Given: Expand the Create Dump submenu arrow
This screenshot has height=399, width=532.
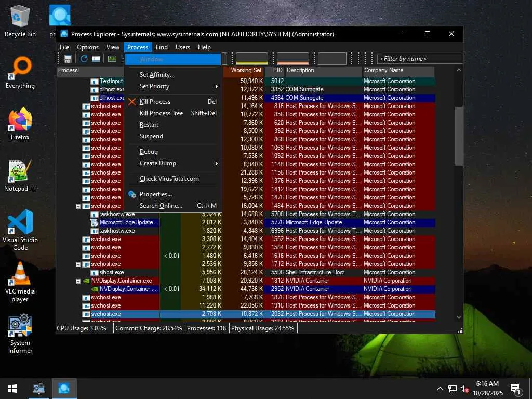Looking at the screenshot, I should pyautogui.click(x=216, y=163).
